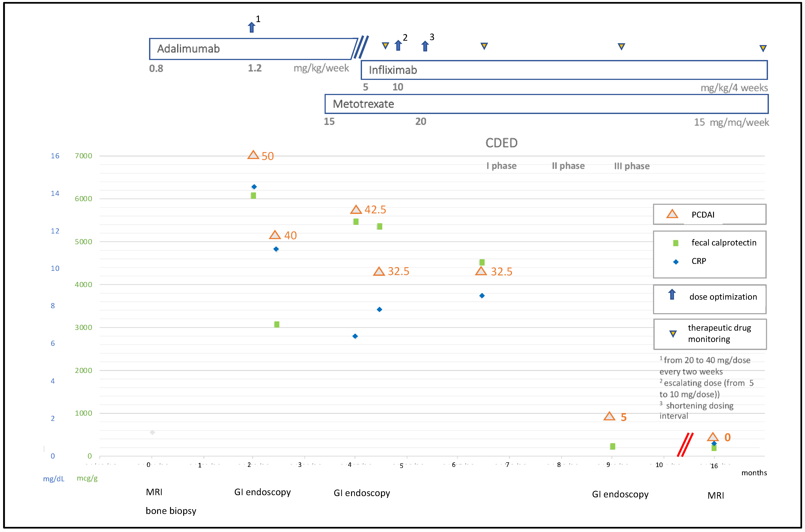Click the PCDAI triangle labeled 50
The width and height of the screenshot is (805, 532).
[253, 155]
